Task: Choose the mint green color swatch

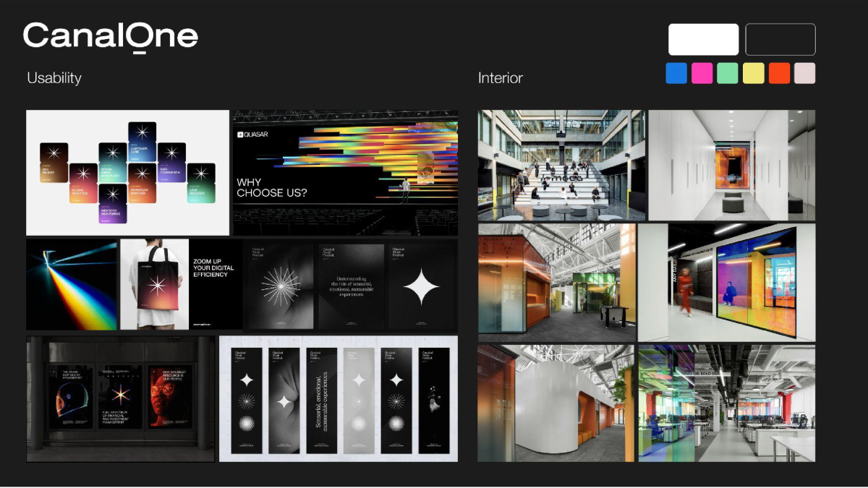Action: pos(728,73)
